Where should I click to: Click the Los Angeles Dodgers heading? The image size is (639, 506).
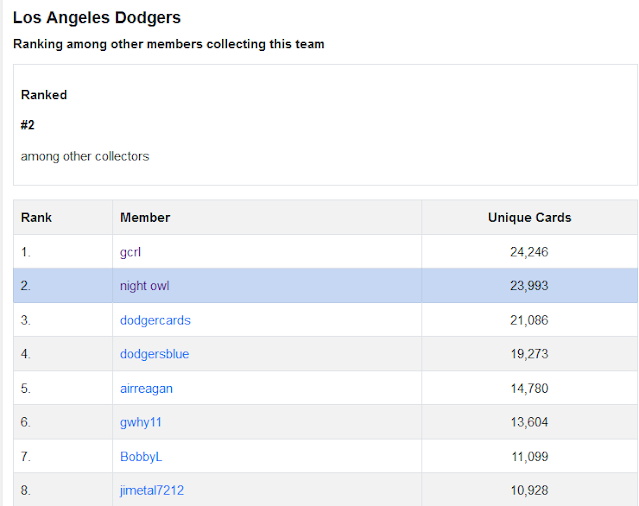tap(97, 18)
